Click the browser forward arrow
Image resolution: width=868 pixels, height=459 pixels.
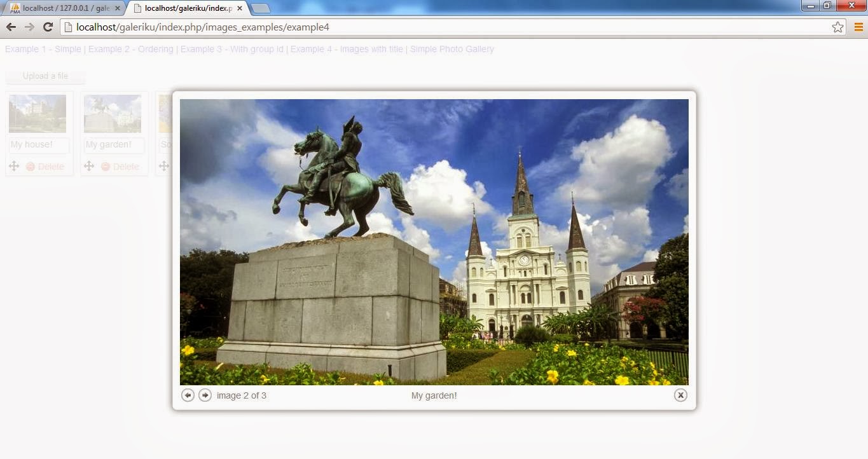point(29,27)
